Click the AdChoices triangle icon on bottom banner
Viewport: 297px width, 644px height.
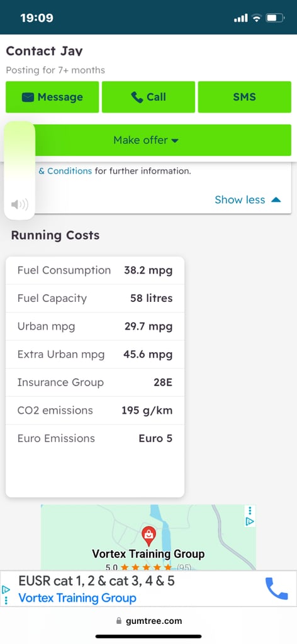tap(6, 590)
